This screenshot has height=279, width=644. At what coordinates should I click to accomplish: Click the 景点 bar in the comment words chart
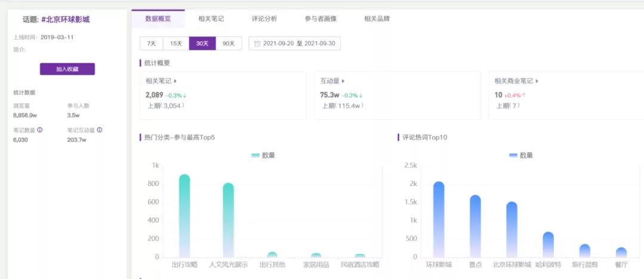[x=475, y=227]
